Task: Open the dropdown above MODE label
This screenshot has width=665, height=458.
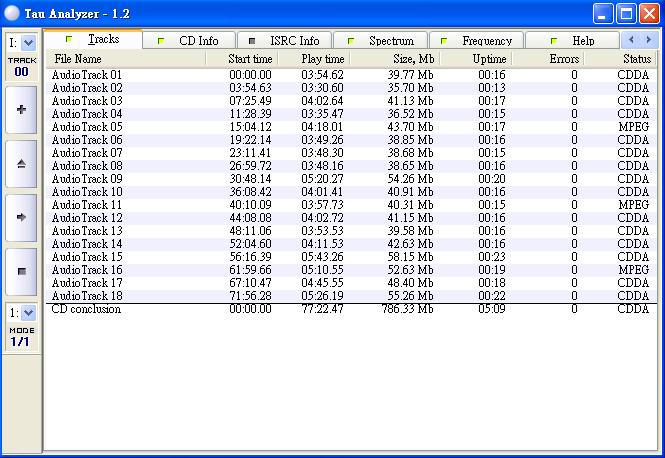Action: point(28,313)
